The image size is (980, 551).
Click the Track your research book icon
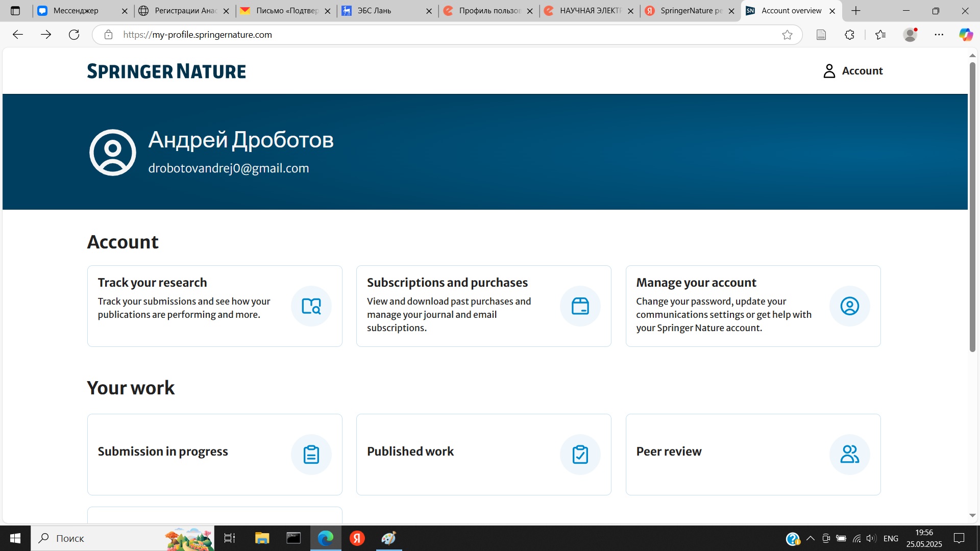[x=311, y=306]
